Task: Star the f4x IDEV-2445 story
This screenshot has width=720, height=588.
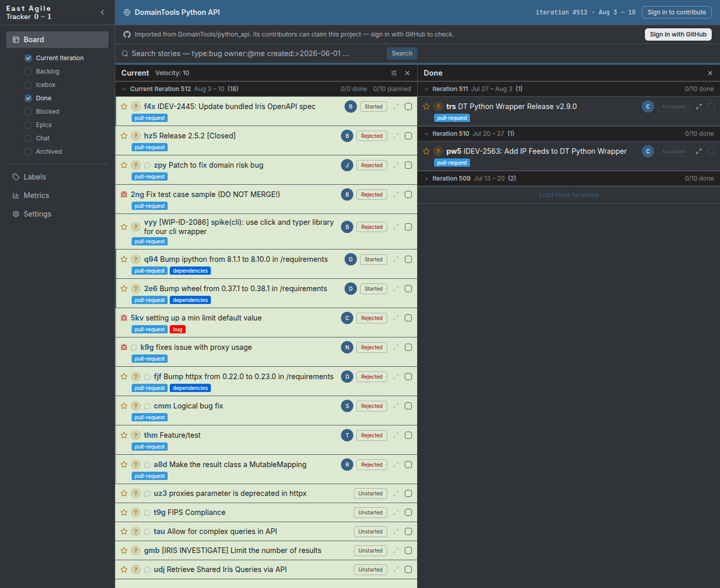Action: 124,106
